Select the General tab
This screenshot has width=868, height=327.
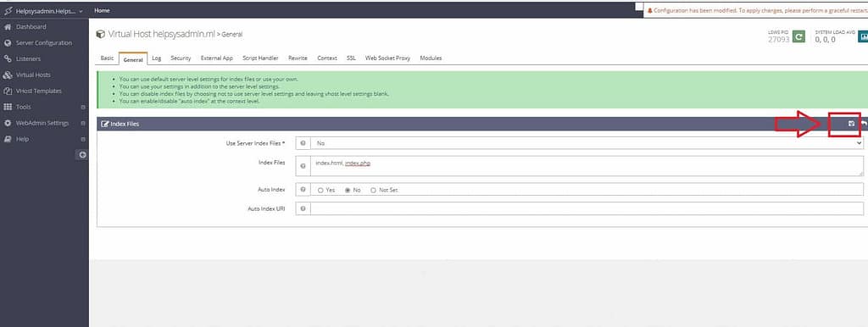pyautogui.click(x=133, y=58)
